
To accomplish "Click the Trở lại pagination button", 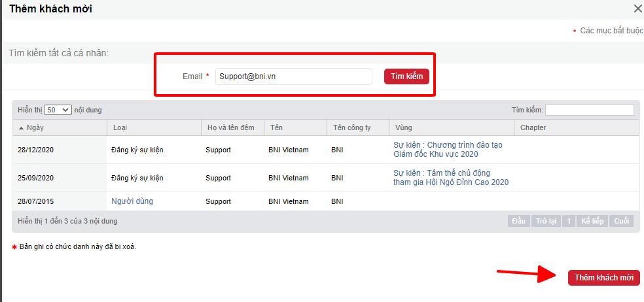I will [x=546, y=221].
